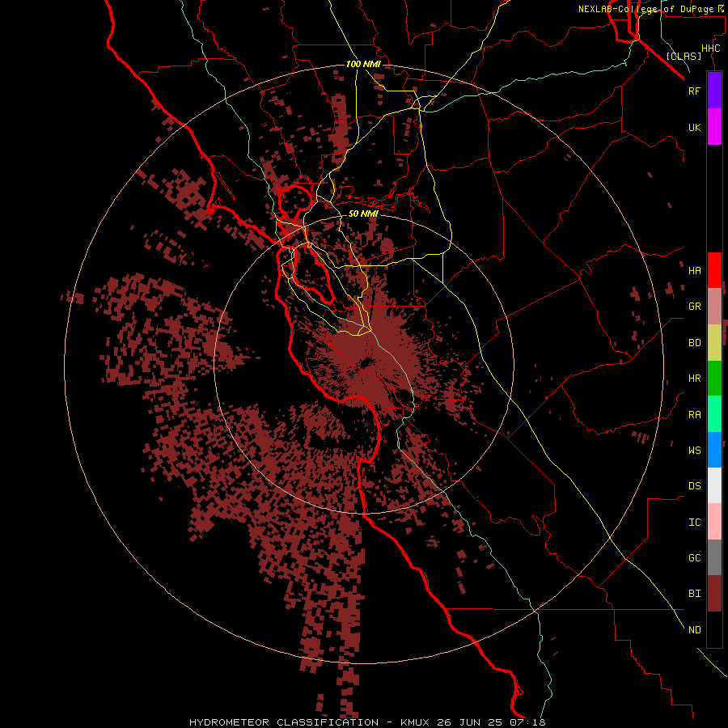Click the brown BI legend swatch
728x728 pixels.
coord(714,594)
